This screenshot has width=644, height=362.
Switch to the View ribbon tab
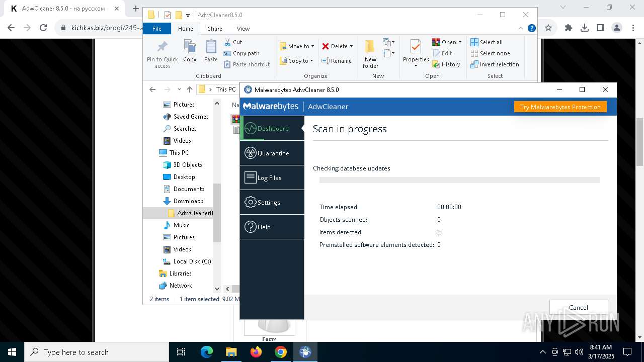(x=243, y=29)
